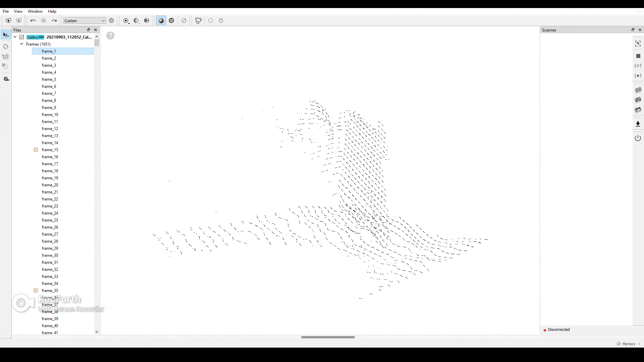Screen dimensions: 644x362
Task: Select frame_15 in the frames list
Action: 50,150
